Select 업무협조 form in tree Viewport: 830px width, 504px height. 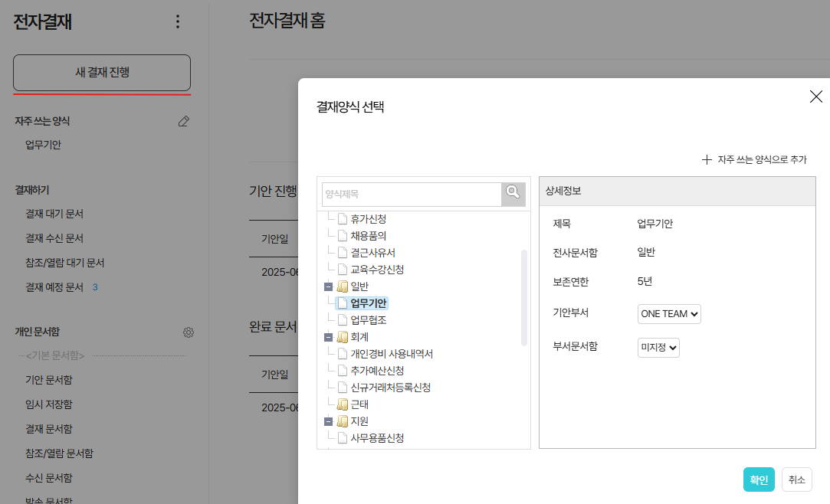point(368,320)
